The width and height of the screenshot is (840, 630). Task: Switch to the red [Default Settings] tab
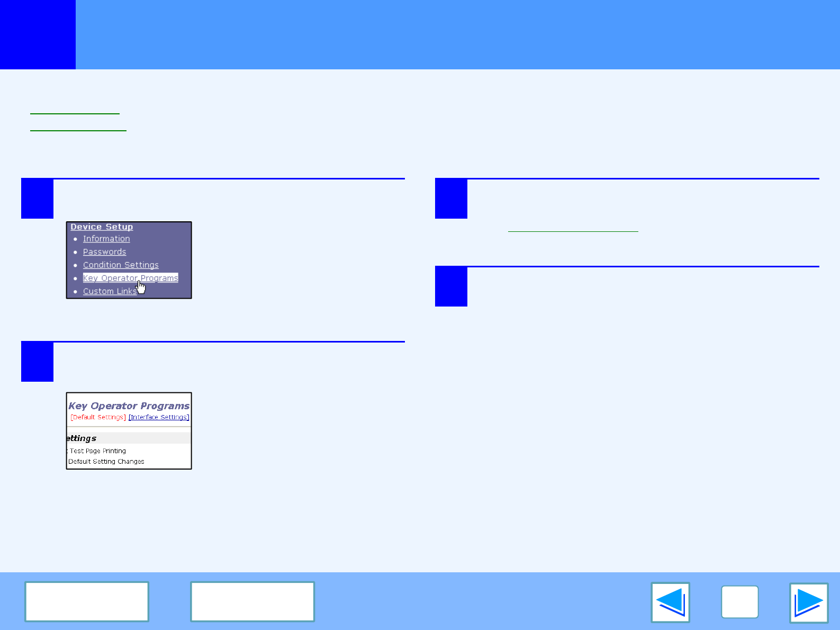click(98, 417)
